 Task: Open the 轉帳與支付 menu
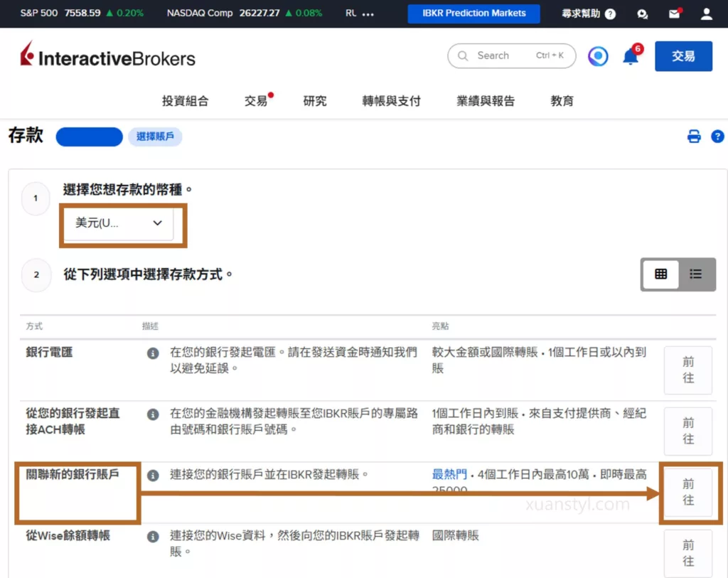[x=392, y=101]
